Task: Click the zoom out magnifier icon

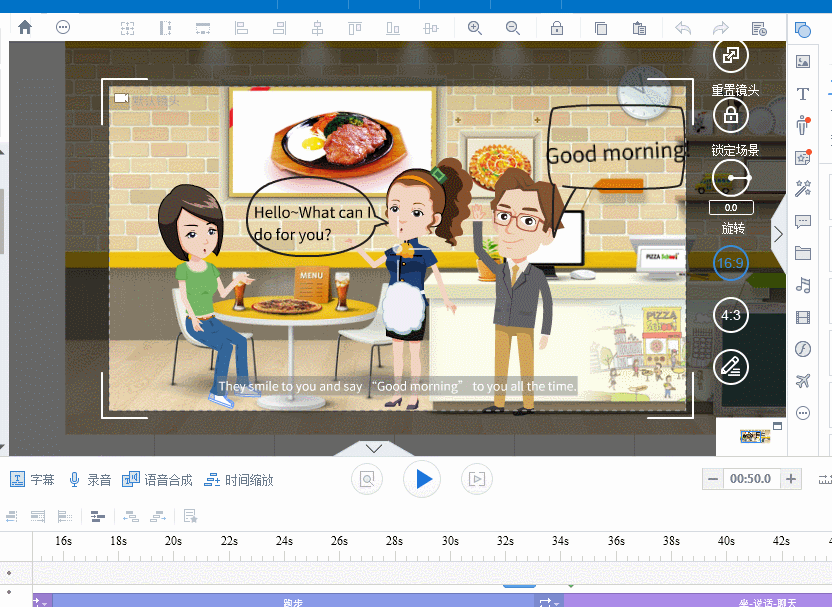Action: pyautogui.click(x=512, y=28)
